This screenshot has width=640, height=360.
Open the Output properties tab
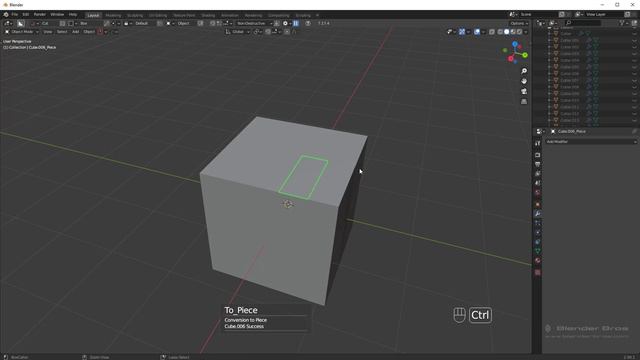tap(538, 164)
